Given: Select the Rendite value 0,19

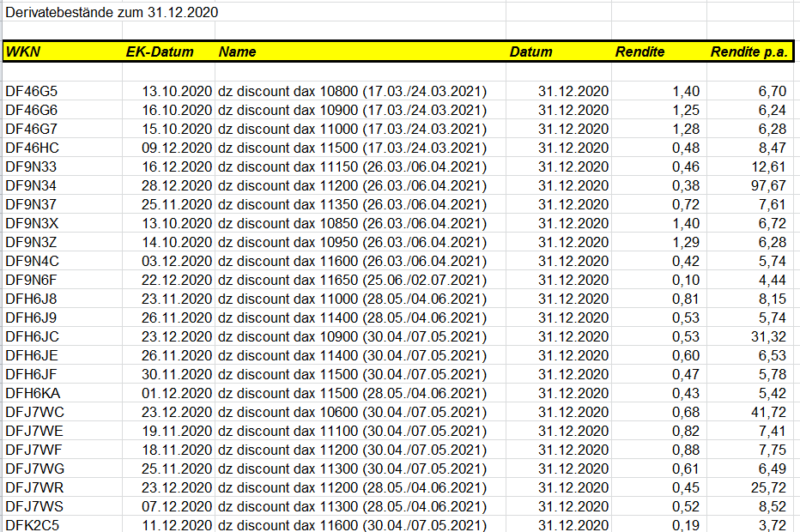Looking at the screenshot, I should pyautogui.click(x=686, y=525).
